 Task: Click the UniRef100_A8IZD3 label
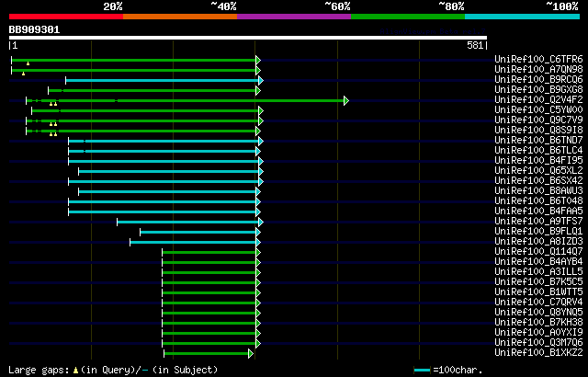tap(539, 242)
